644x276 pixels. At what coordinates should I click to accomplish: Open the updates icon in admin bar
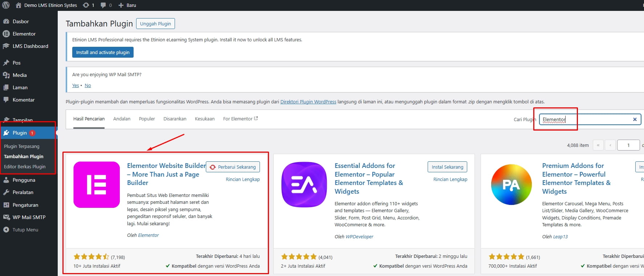pos(88,5)
